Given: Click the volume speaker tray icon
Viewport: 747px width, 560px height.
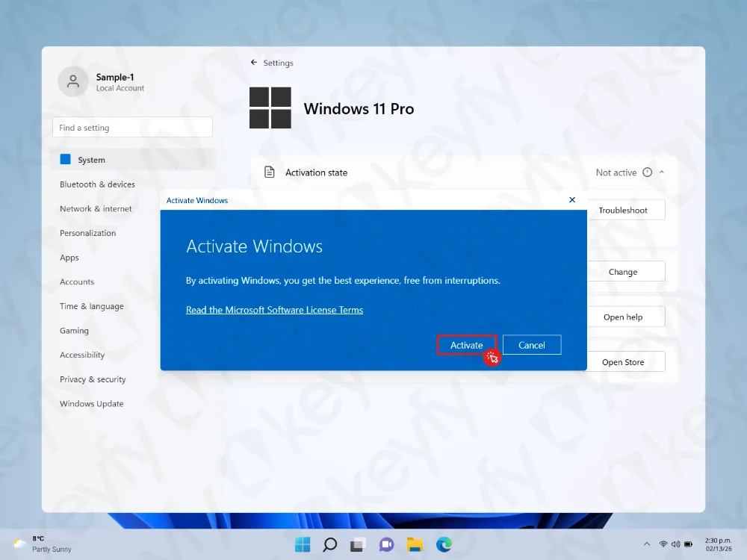Looking at the screenshot, I should click(675, 544).
